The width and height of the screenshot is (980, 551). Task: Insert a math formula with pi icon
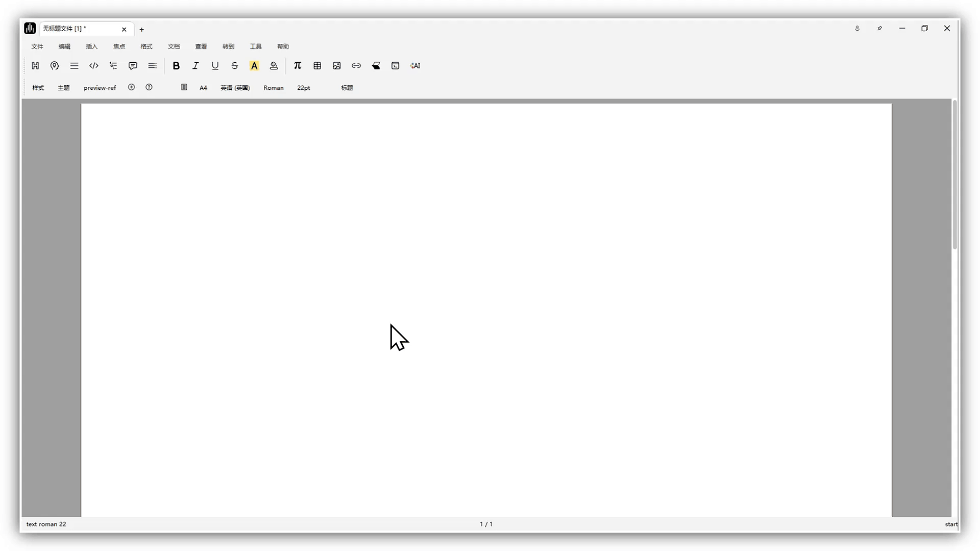pos(298,66)
